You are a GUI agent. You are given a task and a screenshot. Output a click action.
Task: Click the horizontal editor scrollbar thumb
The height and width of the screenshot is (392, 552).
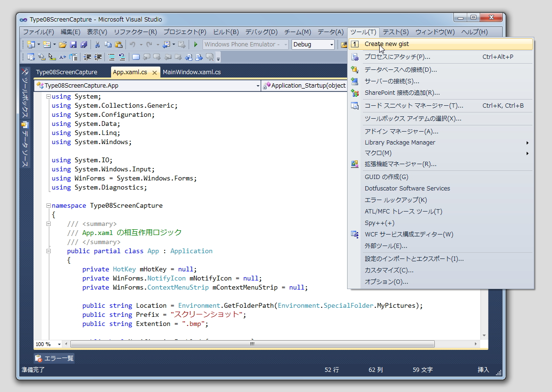(x=252, y=344)
